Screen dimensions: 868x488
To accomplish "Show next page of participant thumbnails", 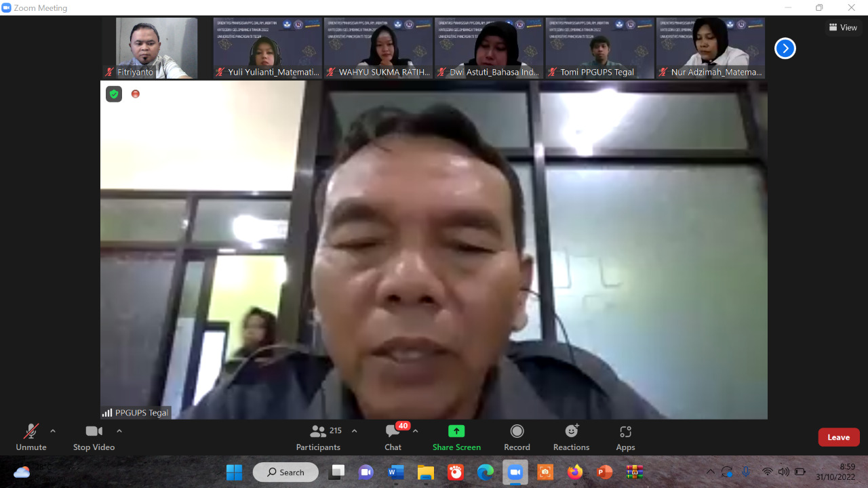I will point(785,48).
